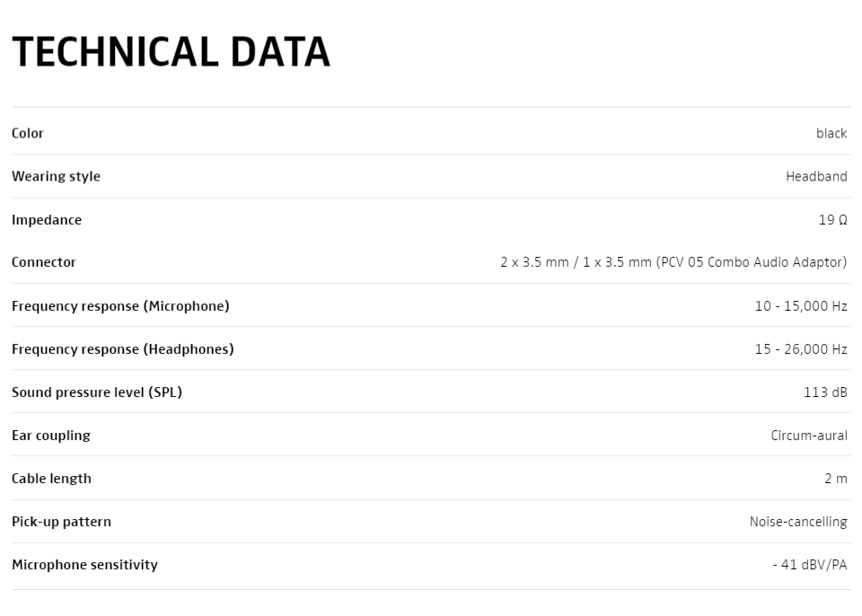Click the 19 Ω impedance value
This screenshot has height=616, width=862.
pyautogui.click(x=833, y=220)
